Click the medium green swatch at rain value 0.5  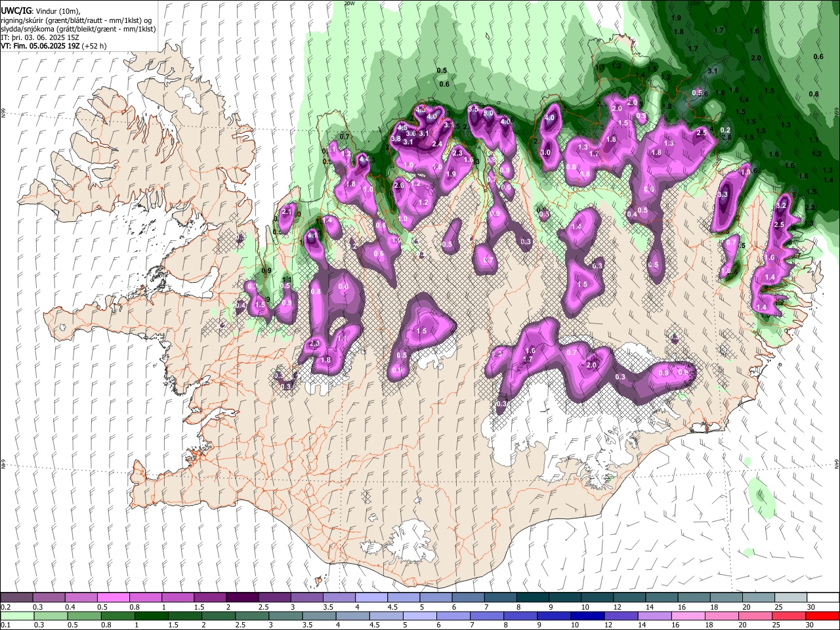84,616
